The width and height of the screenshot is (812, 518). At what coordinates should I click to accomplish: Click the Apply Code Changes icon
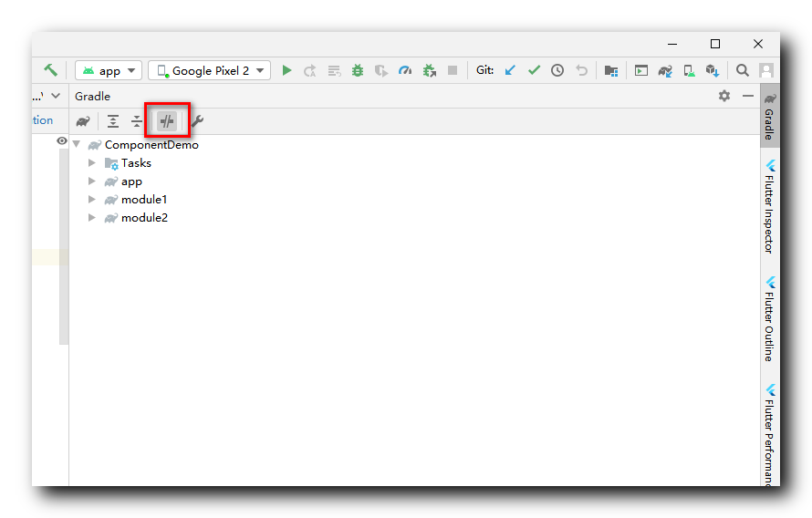click(x=334, y=70)
